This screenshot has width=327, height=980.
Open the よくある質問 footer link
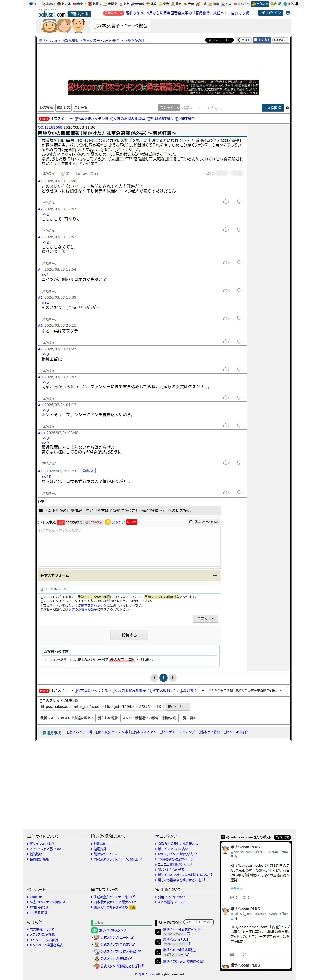[x=38, y=912]
